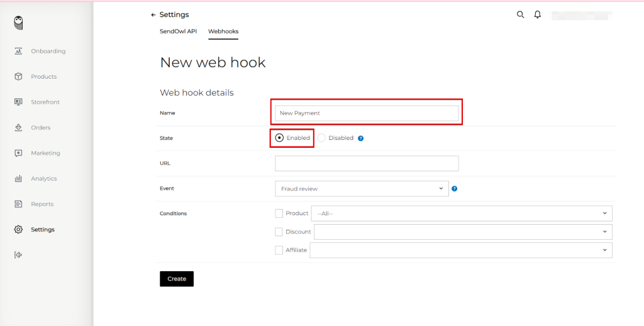The width and height of the screenshot is (644, 326).
Task: Check the Product condition checkbox
Action: tap(279, 213)
